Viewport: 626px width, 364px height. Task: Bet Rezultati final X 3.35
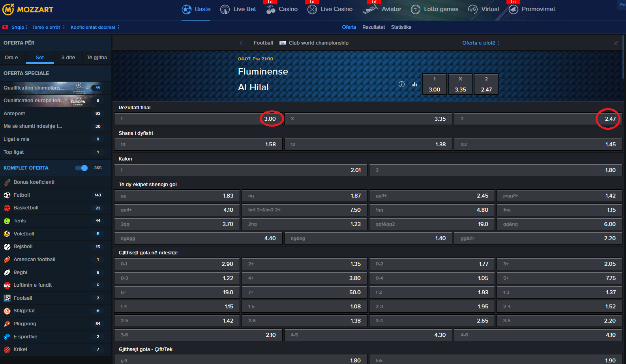pyautogui.click(x=368, y=119)
